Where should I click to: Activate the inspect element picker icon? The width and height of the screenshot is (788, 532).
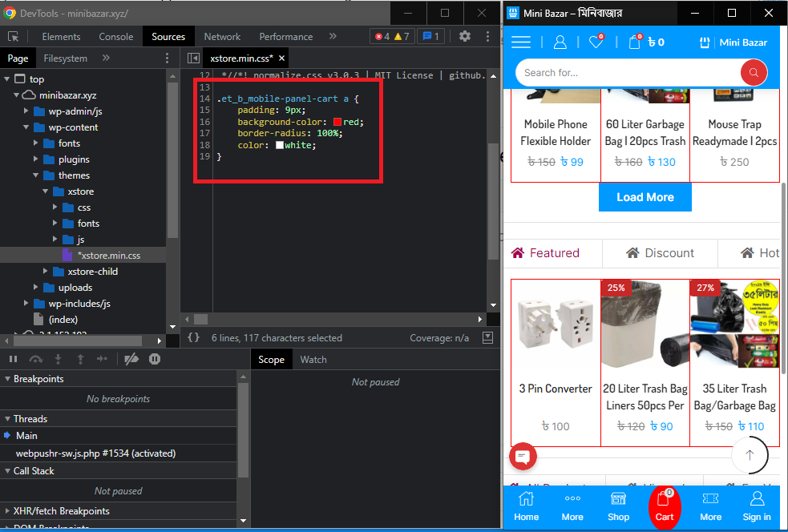pos(13,37)
